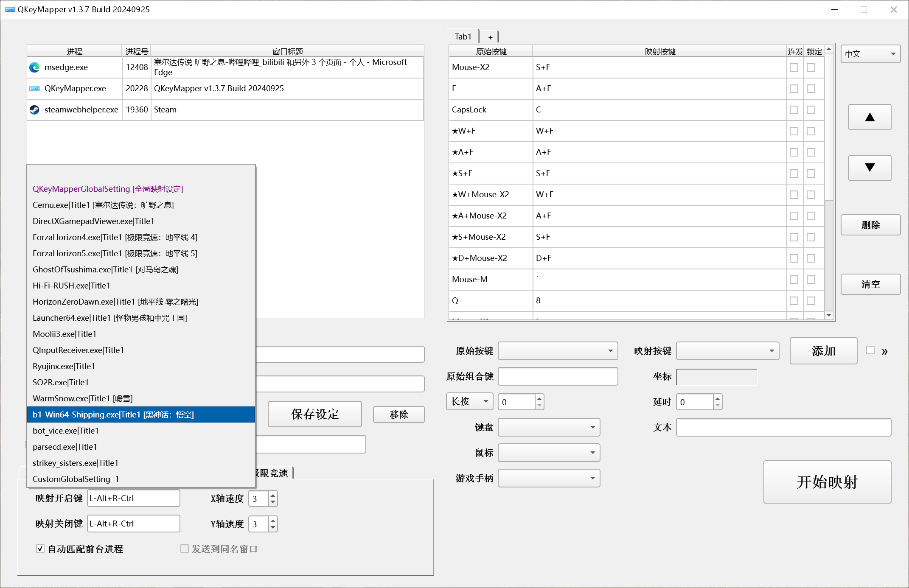Select Cemu.exe|Title1 from the list
Viewport: 909px width, 588px height.
click(103, 205)
